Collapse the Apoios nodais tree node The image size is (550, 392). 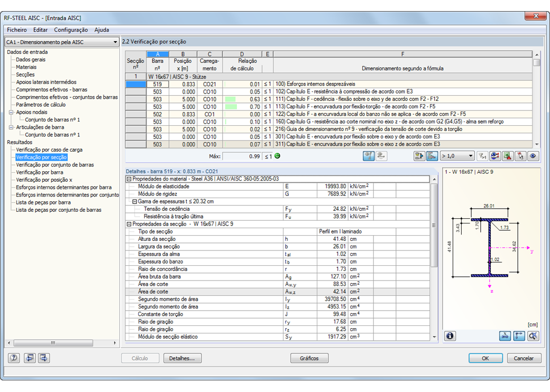pyautogui.click(x=11, y=112)
